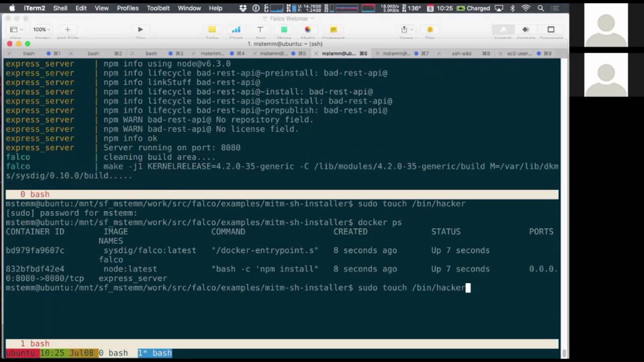Viewport: 644px width, 362px height.
Task: Click the tmux '0 bash' pane title bar
Action: tap(282, 194)
